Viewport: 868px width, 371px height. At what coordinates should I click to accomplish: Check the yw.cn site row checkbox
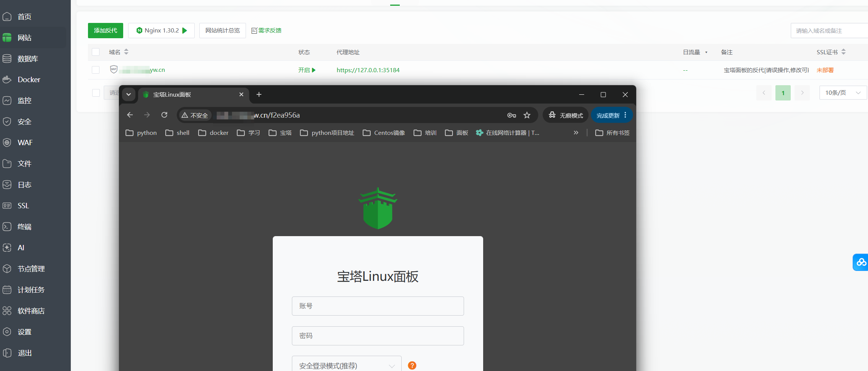point(96,70)
